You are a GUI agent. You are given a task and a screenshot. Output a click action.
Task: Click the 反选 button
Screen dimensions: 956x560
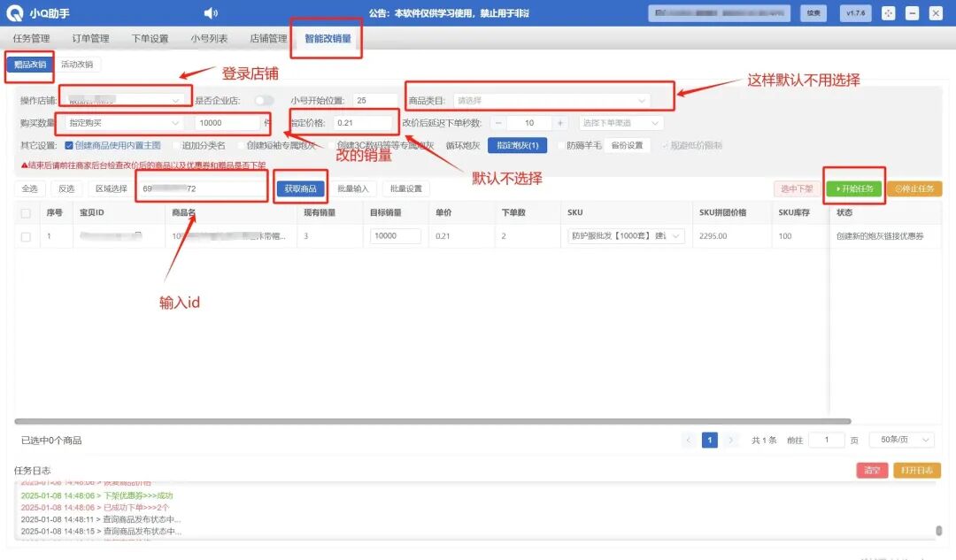(66, 189)
